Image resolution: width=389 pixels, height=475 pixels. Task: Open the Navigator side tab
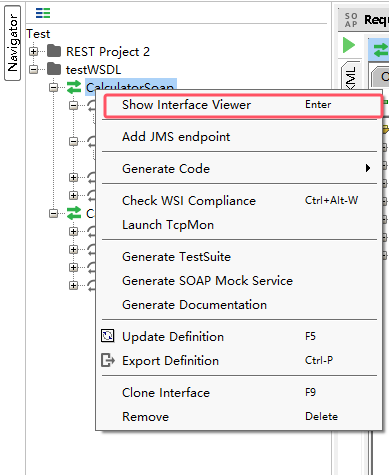coord(13,43)
